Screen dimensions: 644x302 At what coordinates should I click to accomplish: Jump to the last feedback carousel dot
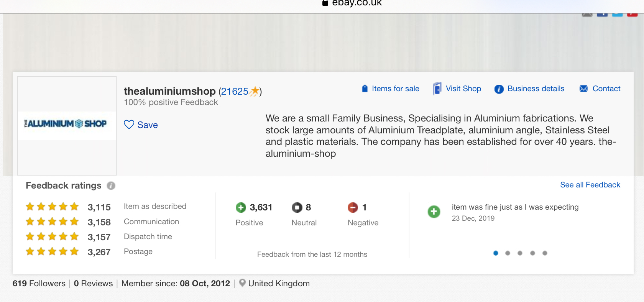pyautogui.click(x=545, y=253)
